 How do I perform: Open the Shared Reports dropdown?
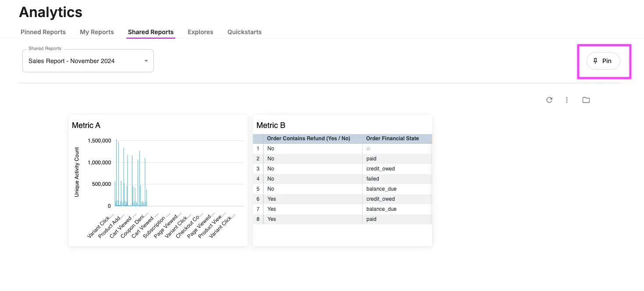click(88, 61)
